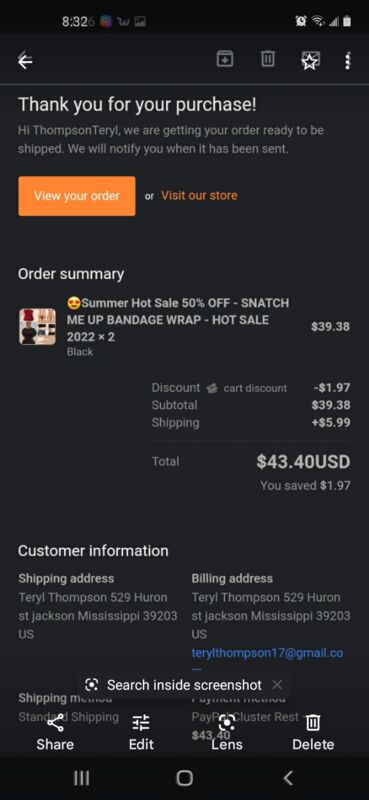Tap the cart discount tag icon

tap(212, 388)
